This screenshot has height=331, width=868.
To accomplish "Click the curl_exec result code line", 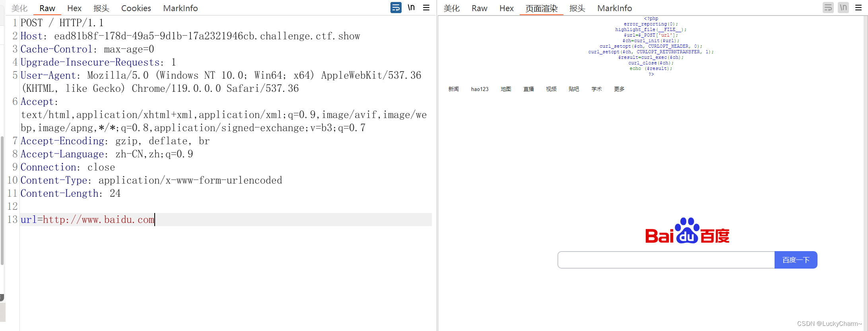I will point(651,57).
